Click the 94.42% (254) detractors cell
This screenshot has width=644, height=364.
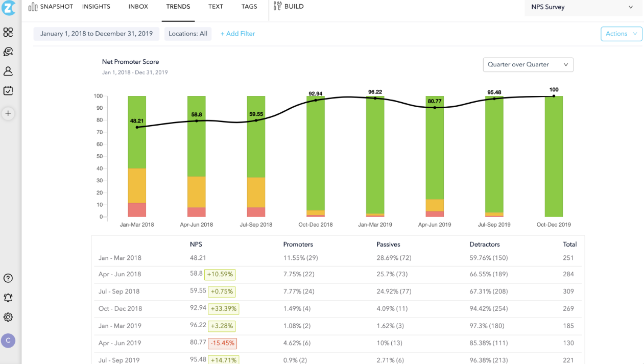click(x=489, y=309)
